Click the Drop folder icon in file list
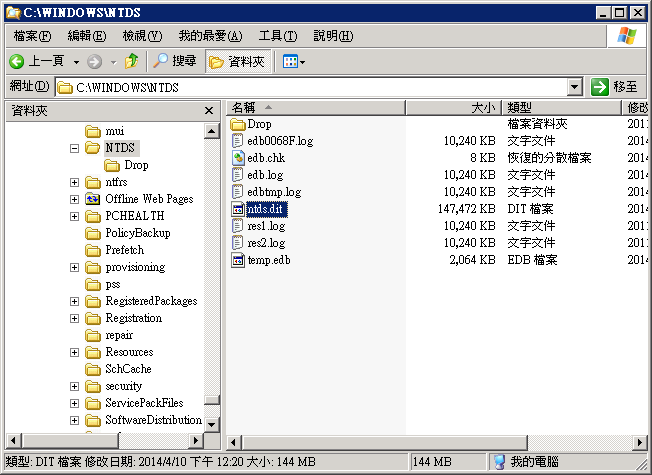This screenshot has height=475, width=652. 238,124
